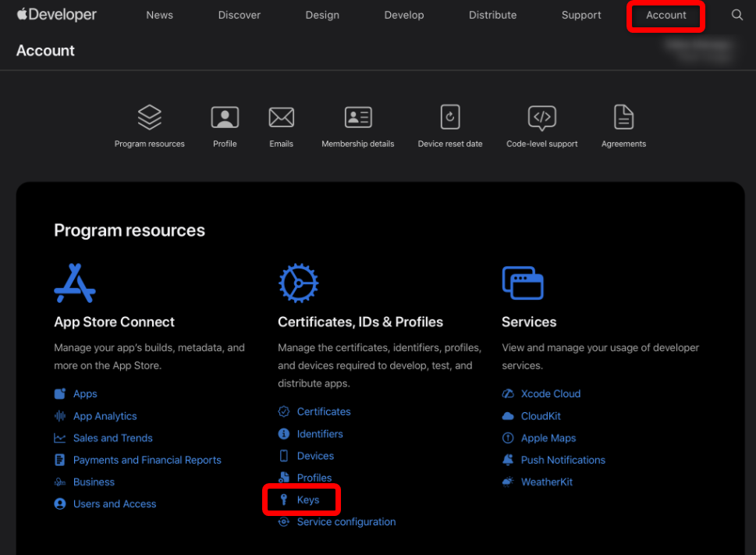Viewport: 756px width, 555px height.
Task: Click the WeatherKit icon
Action: tap(508, 482)
